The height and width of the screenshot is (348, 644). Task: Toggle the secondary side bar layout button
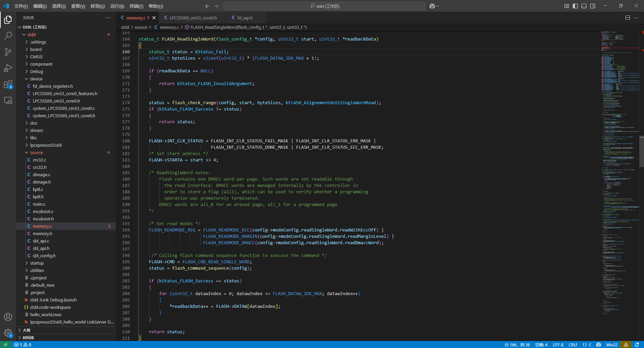tap(593, 6)
